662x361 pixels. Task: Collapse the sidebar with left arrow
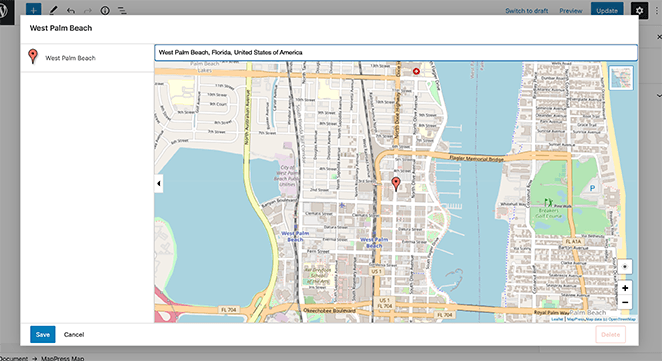pos(159,183)
